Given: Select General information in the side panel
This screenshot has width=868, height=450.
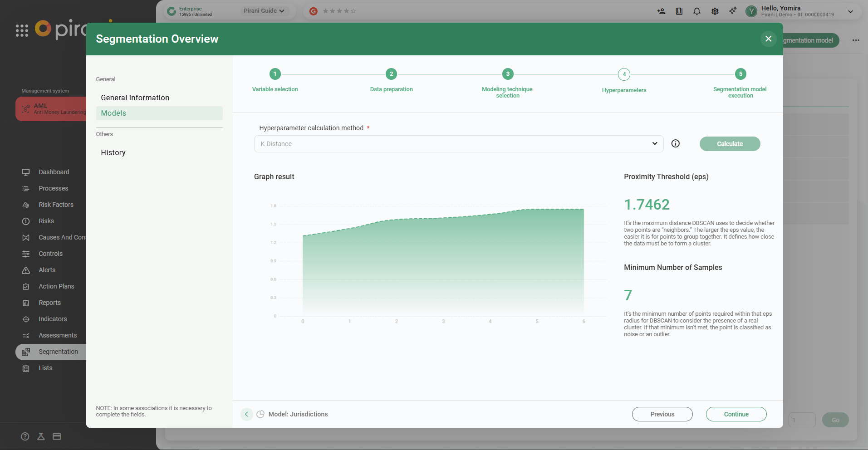Looking at the screenshot, I should pyautogui.click(x=135, y=98).
